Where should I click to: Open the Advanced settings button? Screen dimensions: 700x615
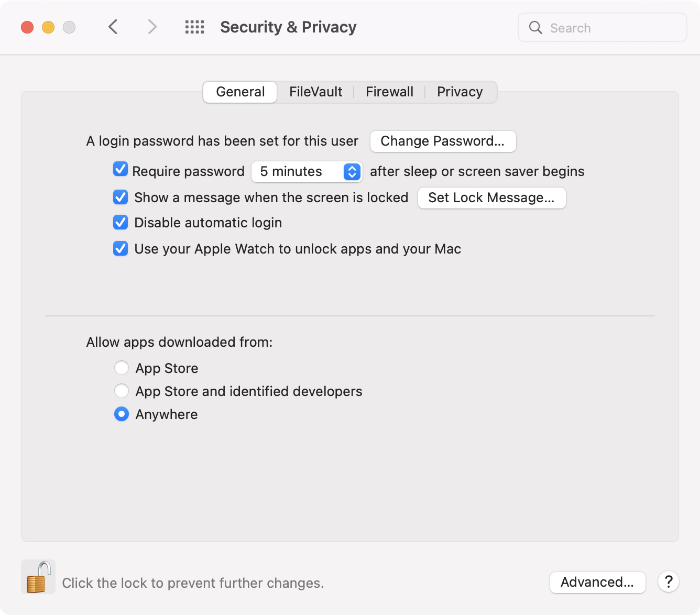pyautogui.click(x=597, y=582)
